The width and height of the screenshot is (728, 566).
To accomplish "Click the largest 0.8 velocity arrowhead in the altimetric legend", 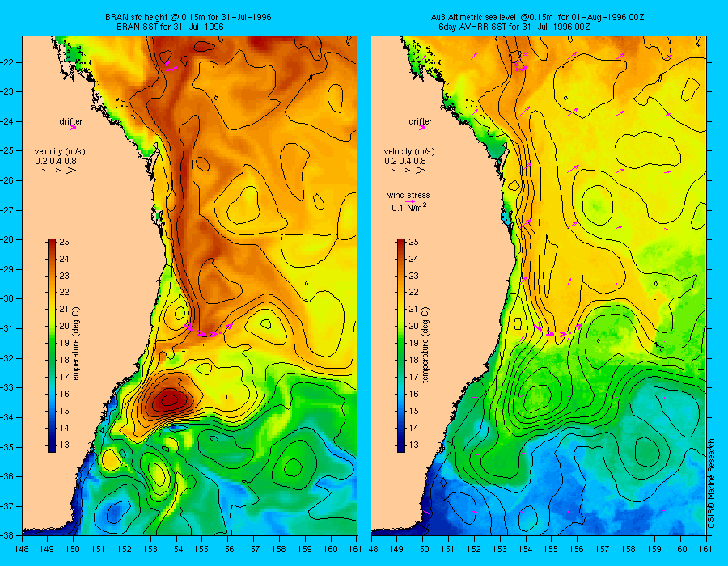I will point(420,171).
